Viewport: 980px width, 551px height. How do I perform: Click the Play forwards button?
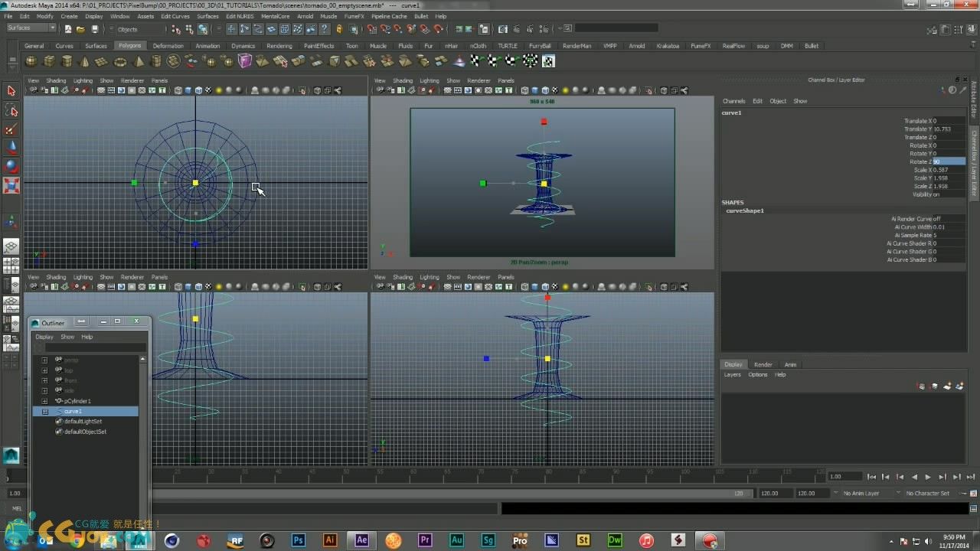point(928,477)
